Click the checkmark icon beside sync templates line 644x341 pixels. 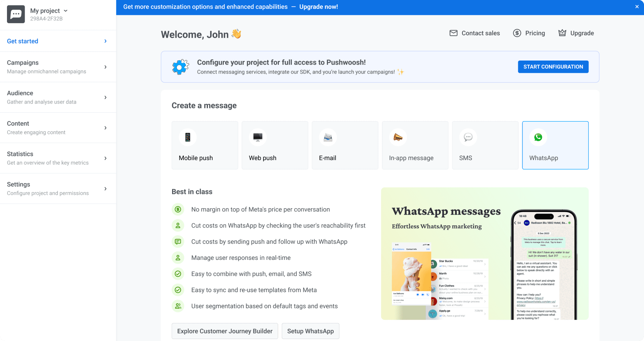coord(178,290)
